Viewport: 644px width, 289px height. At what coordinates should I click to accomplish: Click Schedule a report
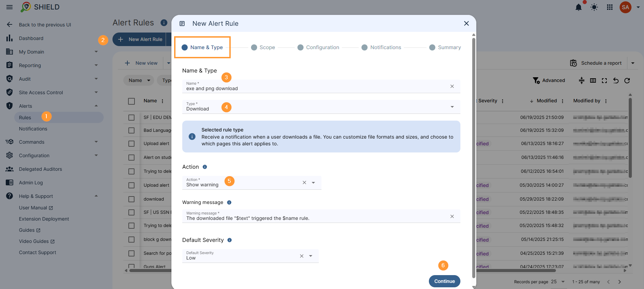point(596,63)
